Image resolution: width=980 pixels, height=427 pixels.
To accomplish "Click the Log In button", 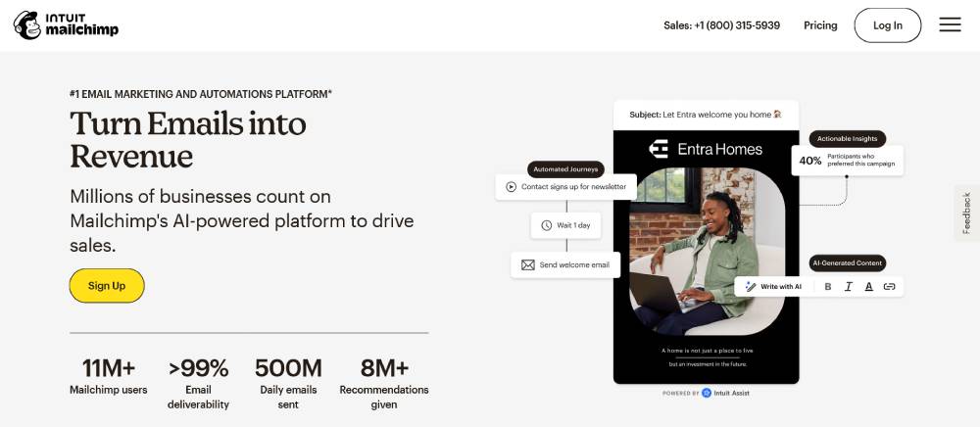I will 888,25.
